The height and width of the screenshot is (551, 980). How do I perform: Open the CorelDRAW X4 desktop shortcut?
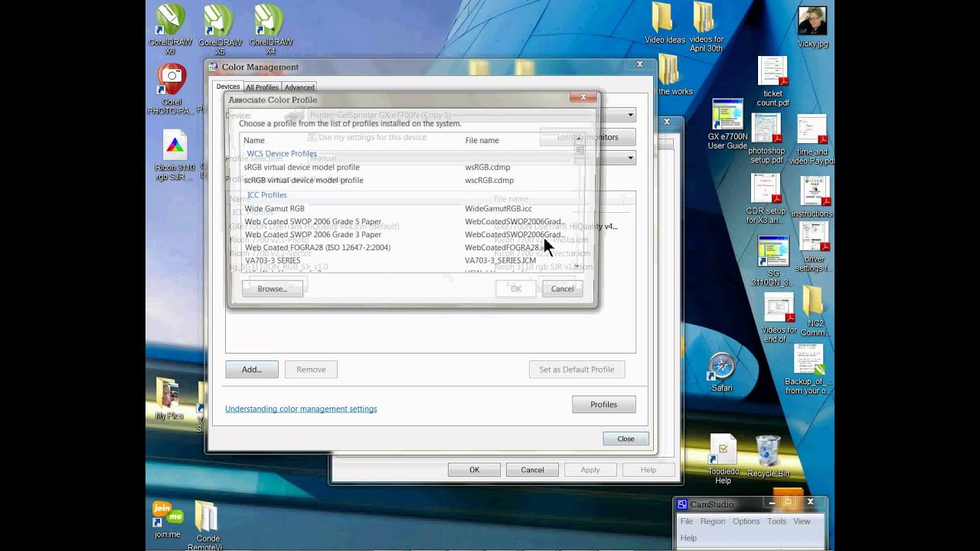270,29
